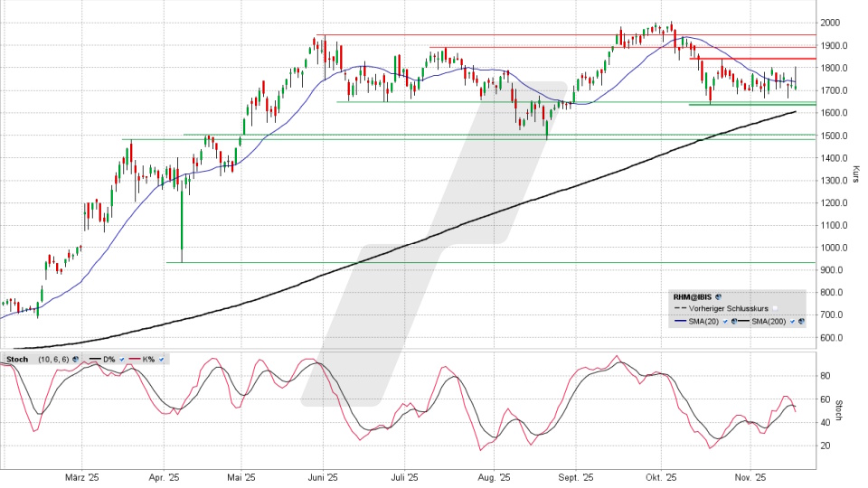This screenshot has height=488, width=868.
Task: Select Juli '25 on time axis
Action: point(405,477)
